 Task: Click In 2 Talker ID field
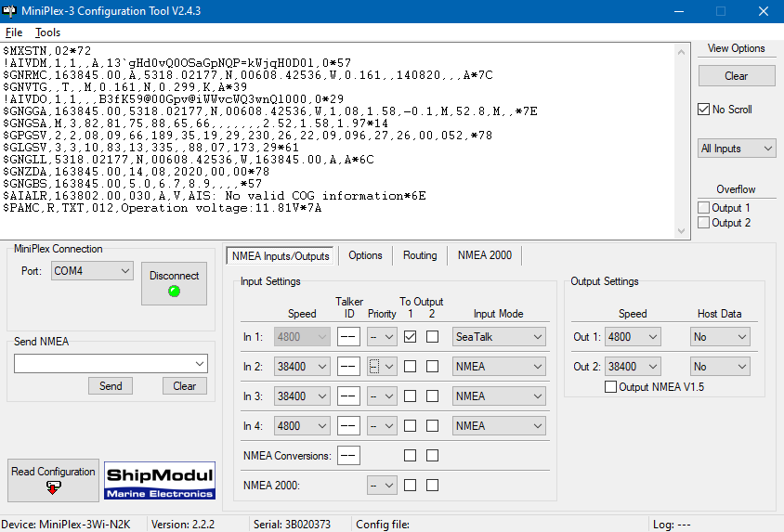click(348, 367)
